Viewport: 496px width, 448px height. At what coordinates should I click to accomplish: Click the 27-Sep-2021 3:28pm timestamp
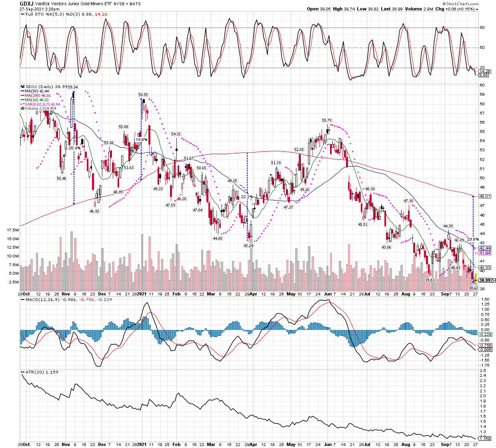pyautogui.click(x=39, y=9)
